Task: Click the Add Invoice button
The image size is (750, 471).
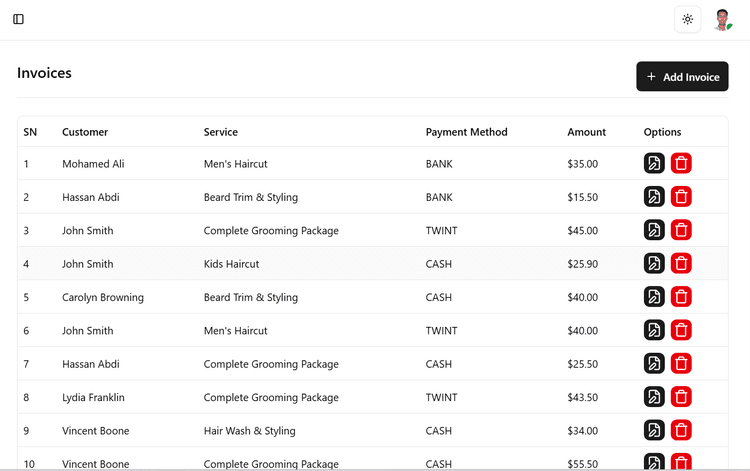Action: click(682, 77)
